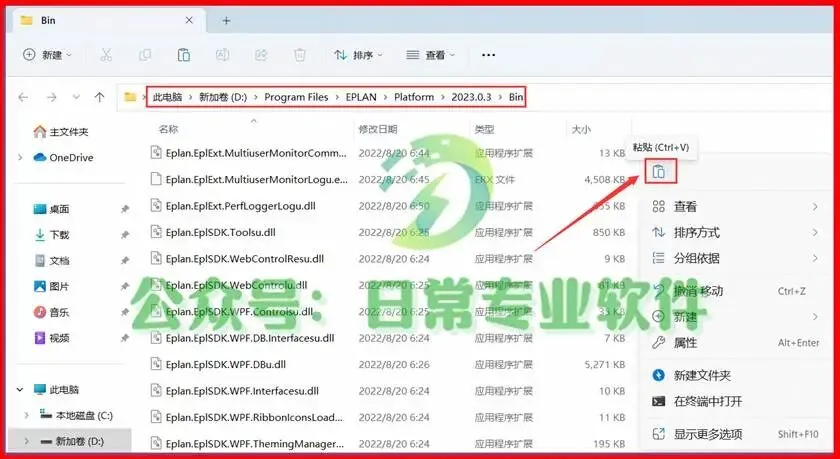Viewport: 840px width, 459px height.
Task: Click the Paste icon in context menu
Action: point(660,171)
